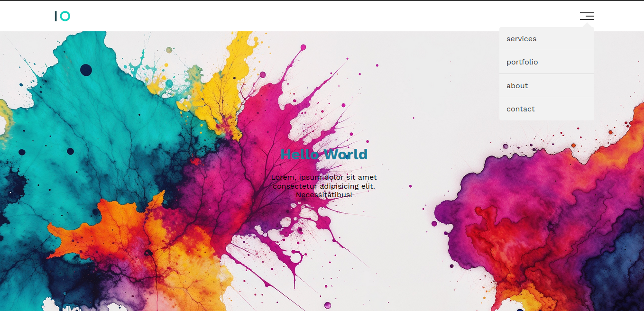
Task: Click the purple sphere at bottom center
Action: (327, 305)
